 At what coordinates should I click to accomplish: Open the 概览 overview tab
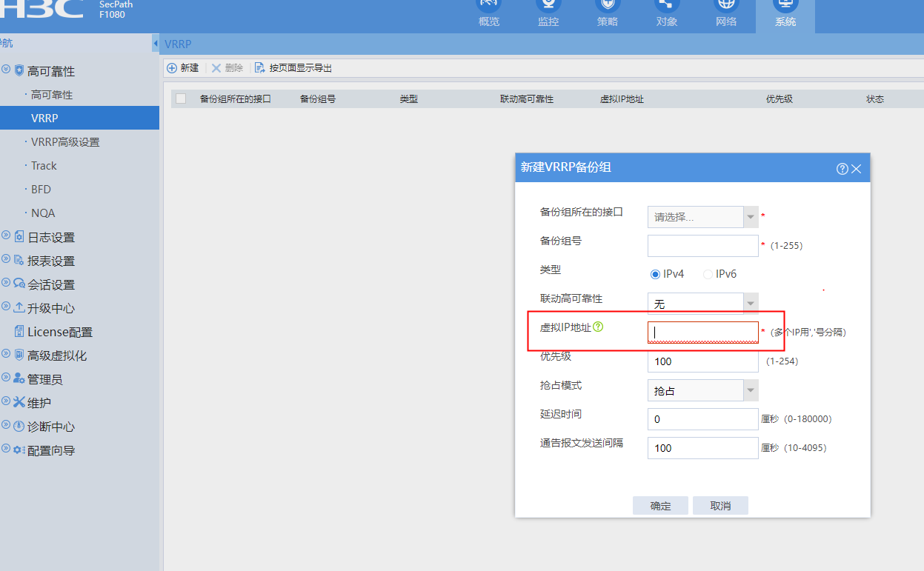[x=489, y=15]
